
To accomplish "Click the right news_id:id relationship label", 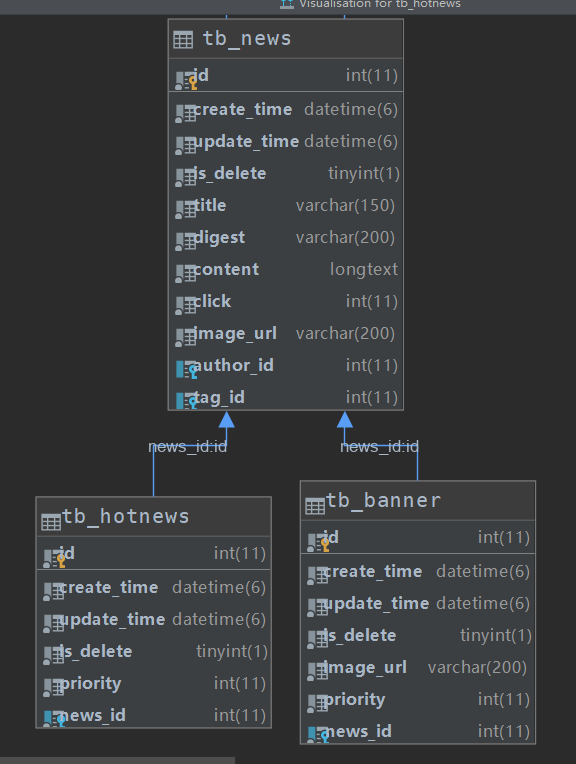I will 380,446.
